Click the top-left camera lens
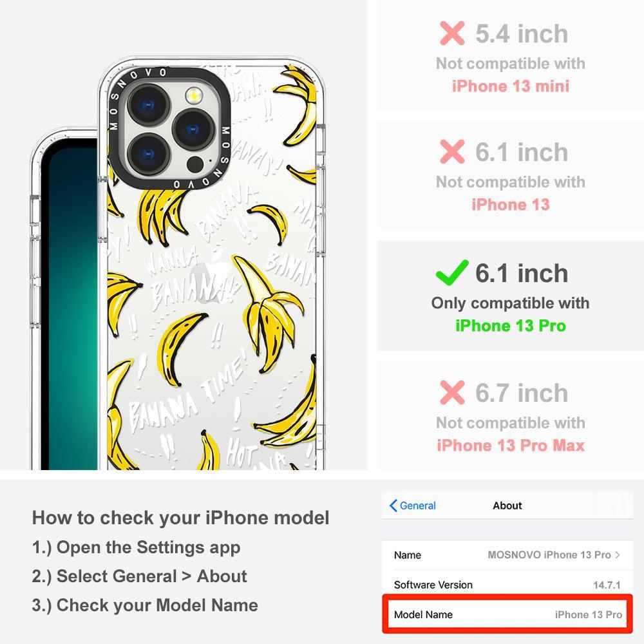The height and width of the screenshot is (644, 644). coord(148,105)
